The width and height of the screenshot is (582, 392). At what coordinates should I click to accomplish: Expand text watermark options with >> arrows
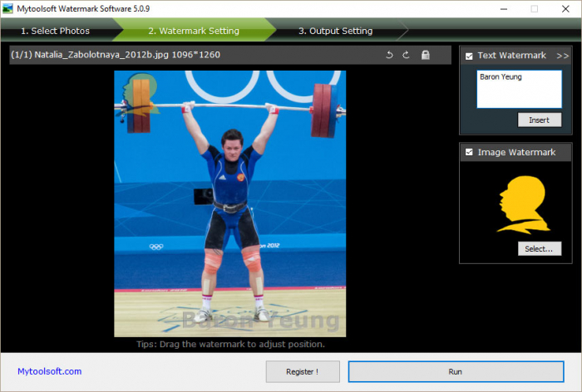click(562, 56)
